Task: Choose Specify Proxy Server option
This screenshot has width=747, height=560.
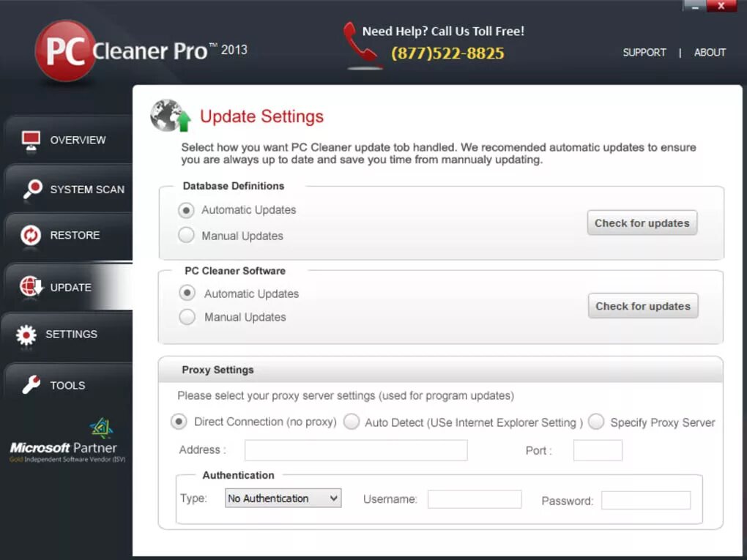Action: [x=596, y=422]
